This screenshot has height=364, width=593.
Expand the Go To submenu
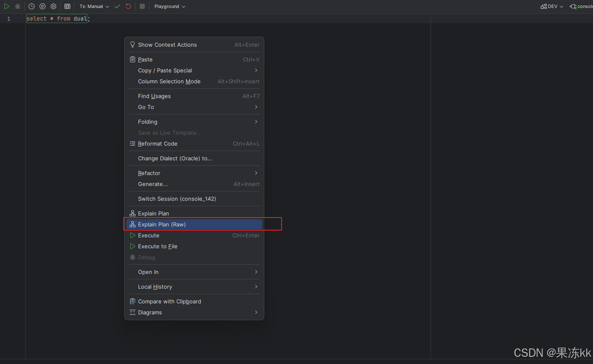point(194,107)
